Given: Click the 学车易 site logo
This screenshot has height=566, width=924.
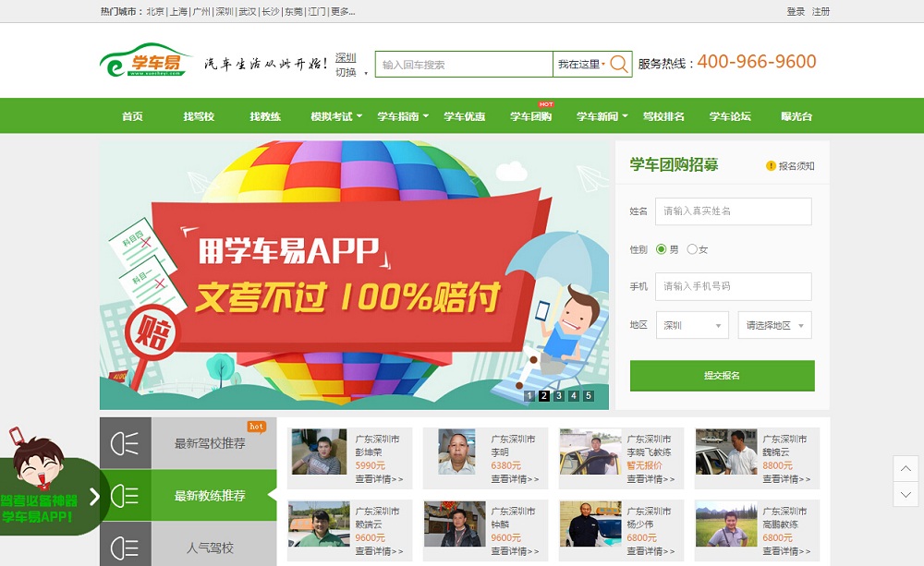Looking at the screenshot, I should [x=146, y=60].
